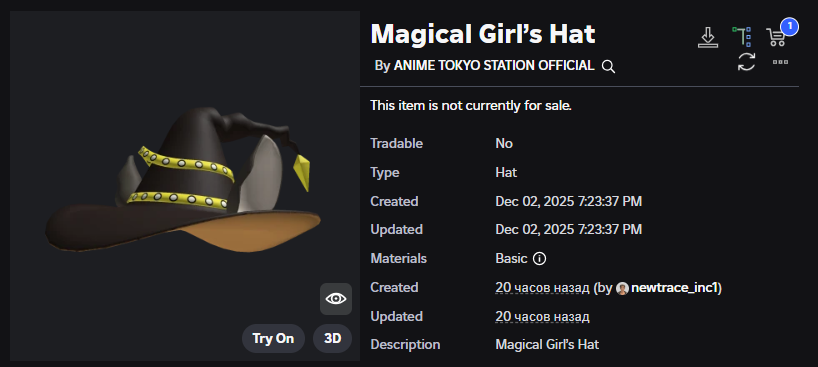Click the "This item is not currently for sale" text
The image size is (818, 367).
[471, 106]
